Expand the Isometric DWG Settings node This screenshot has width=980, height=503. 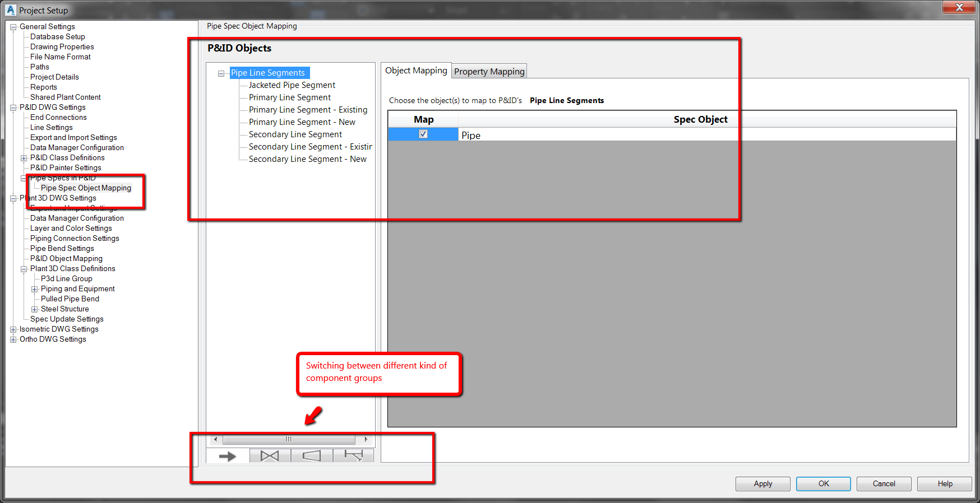coord(13,329)
